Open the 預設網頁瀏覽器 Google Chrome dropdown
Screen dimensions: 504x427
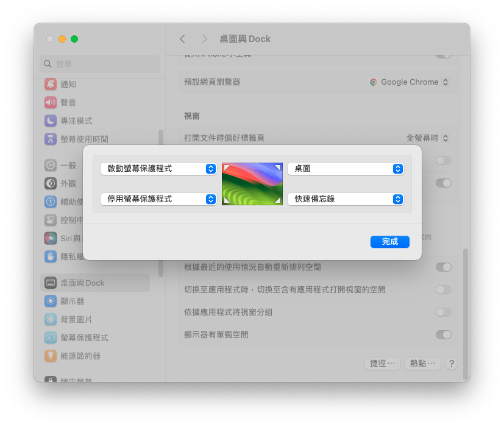coord(409,82)
